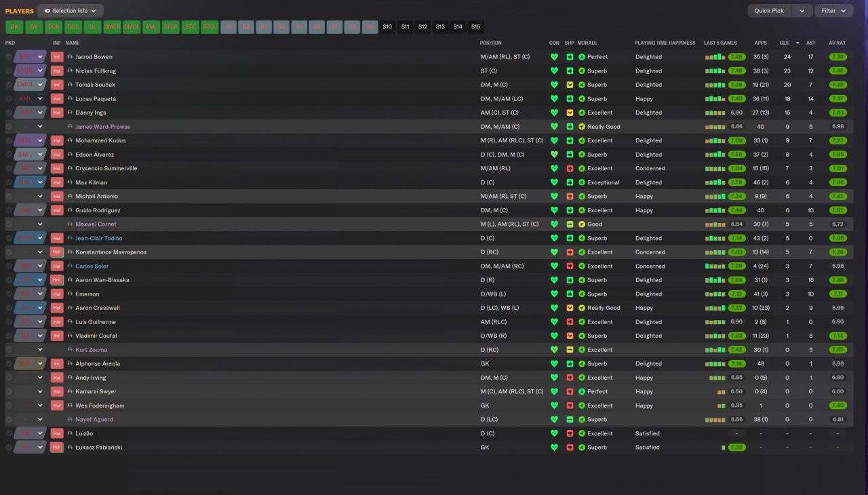Click Aaron Cresswell's sharpness icon

(570, 308)
